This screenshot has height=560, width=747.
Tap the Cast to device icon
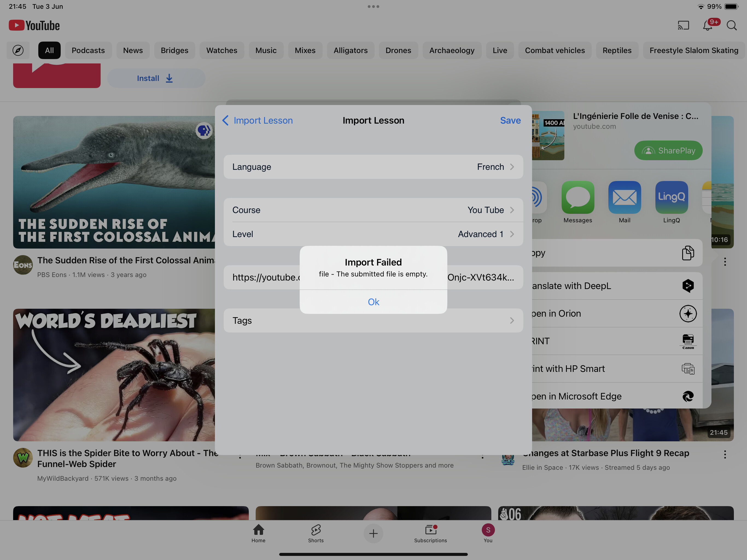(683, 25)
